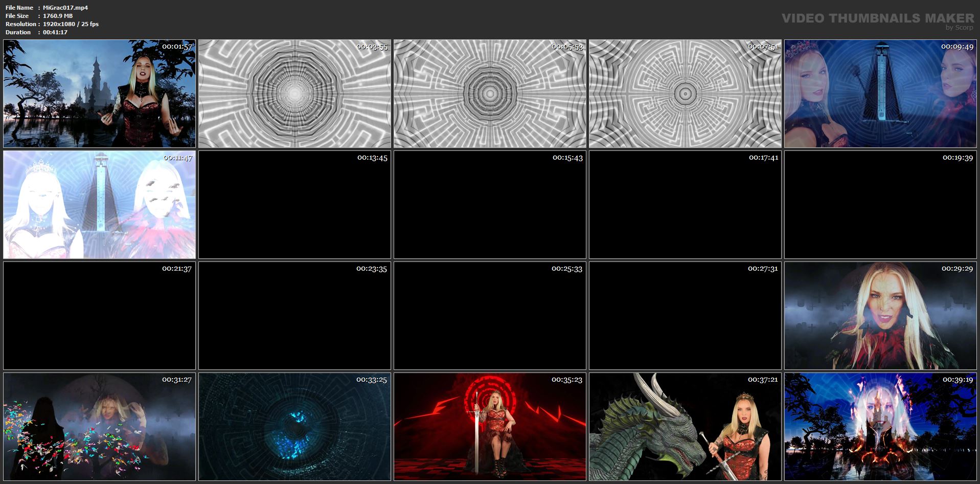
Task: Click the Duration label
Action: [18, 32]
